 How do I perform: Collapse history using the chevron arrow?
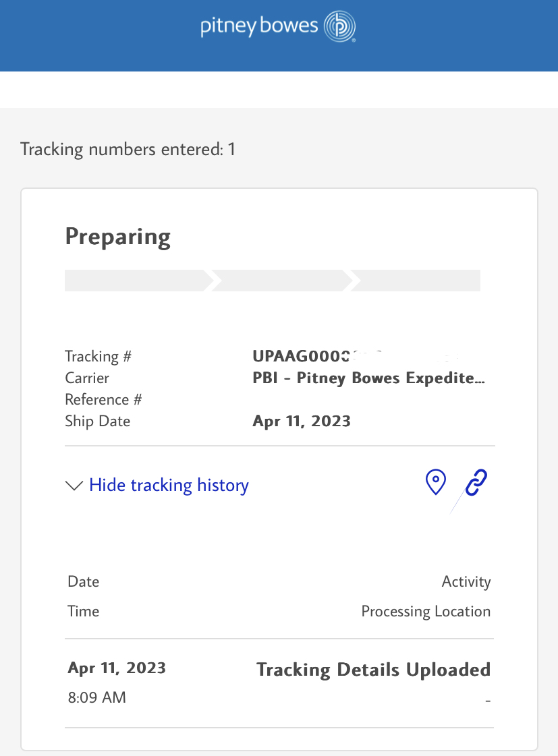pyautogui.click(x=74, y=486)
